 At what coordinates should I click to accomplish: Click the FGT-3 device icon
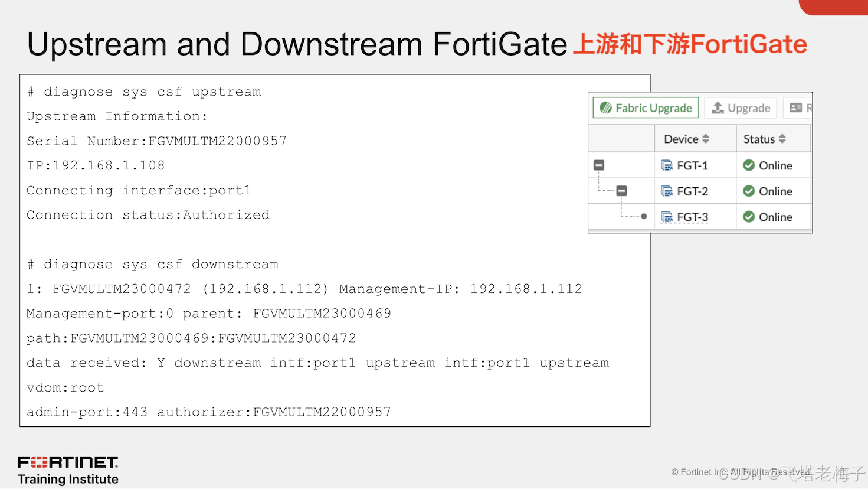(667, 217)
